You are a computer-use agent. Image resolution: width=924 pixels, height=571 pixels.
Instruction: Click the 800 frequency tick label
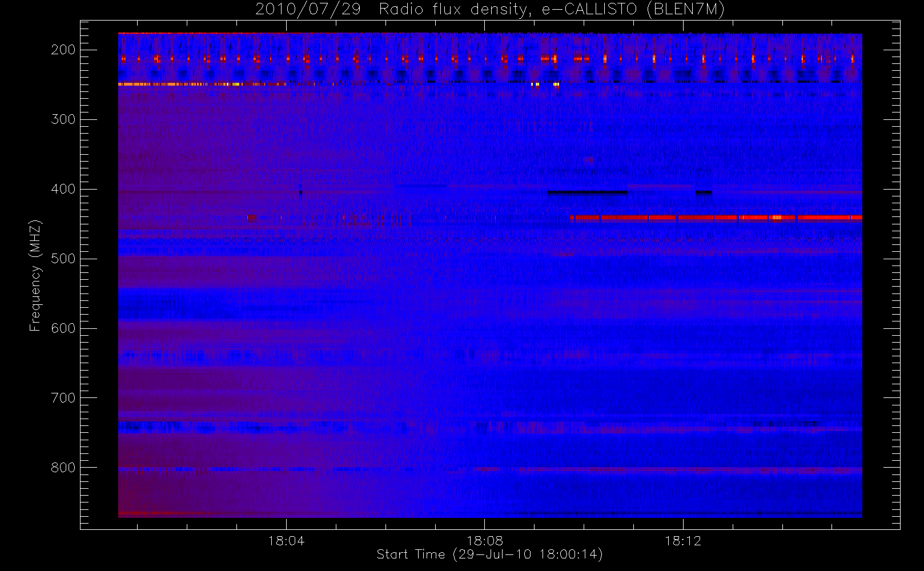[x=63, y=468]
